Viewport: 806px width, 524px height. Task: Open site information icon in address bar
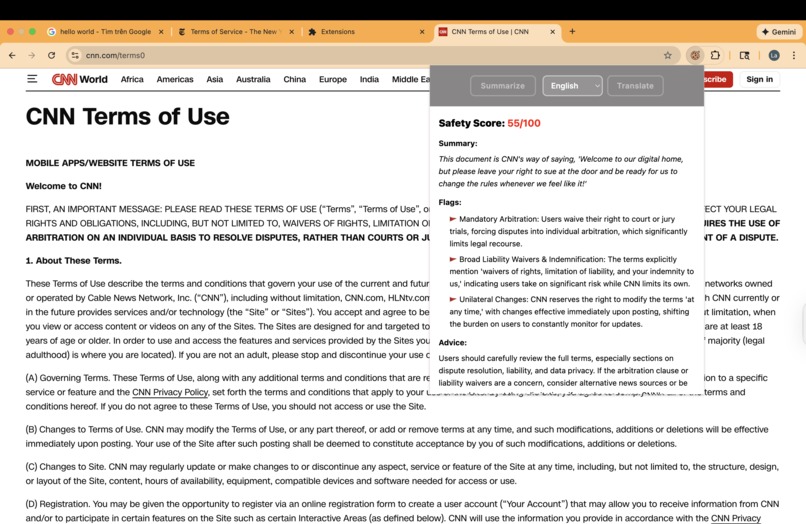[75, 55]
